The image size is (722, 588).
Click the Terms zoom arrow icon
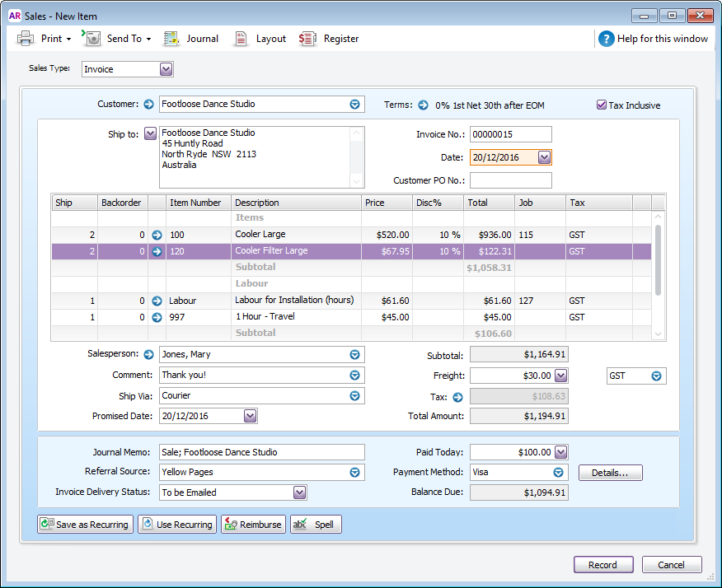tap(423, 105)
